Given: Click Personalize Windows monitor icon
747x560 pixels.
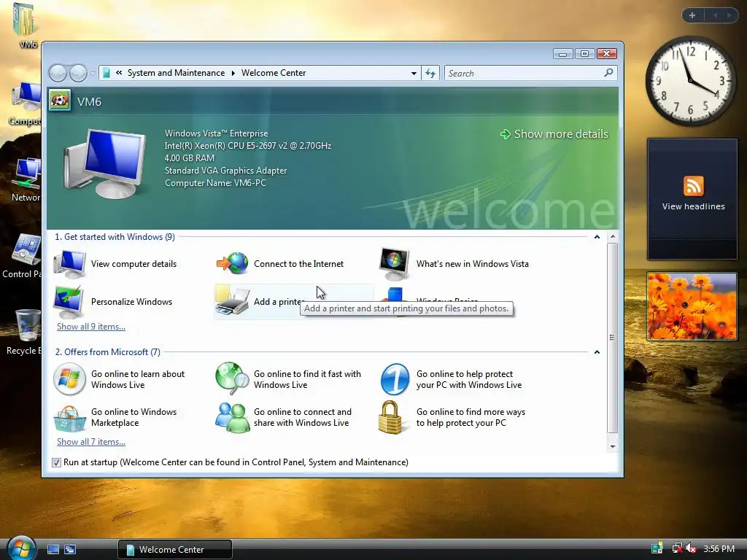Looking at the screenshot, I should click(x=69, y=302).
